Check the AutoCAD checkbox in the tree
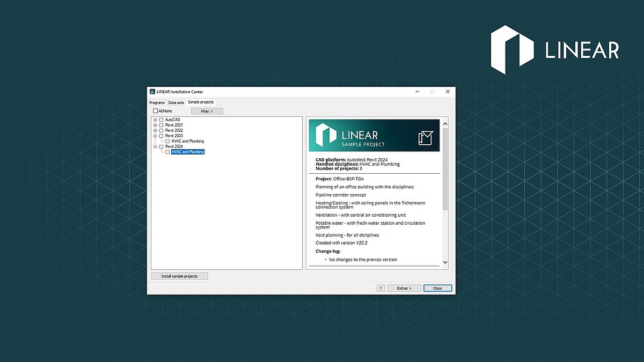 [x=161, y=120]
